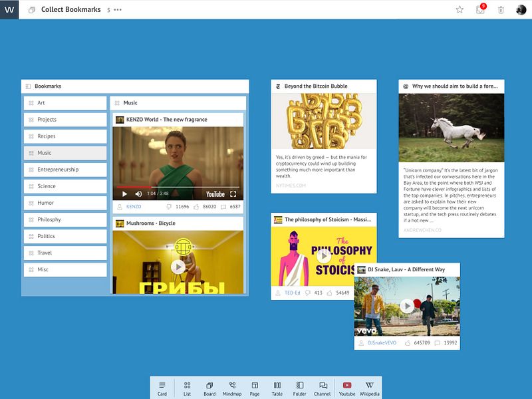Open DJ Snake, Lauv card title
Screen dimensions: 532x399
tap(406, 269)
